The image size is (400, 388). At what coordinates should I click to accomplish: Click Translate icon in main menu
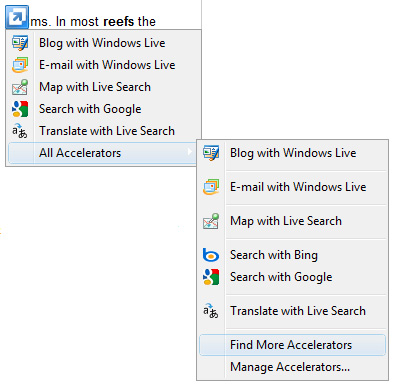click(20, 131)
